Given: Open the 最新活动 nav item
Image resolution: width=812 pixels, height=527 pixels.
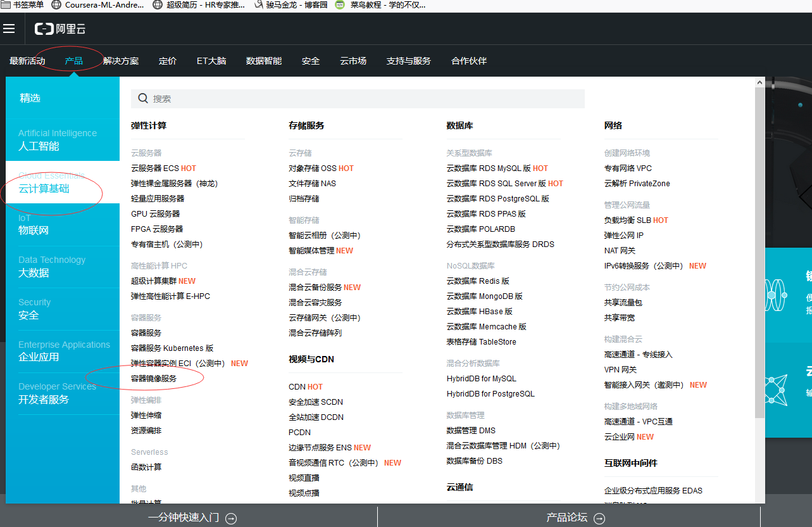Looking at the screenshot, I should 27,61.
